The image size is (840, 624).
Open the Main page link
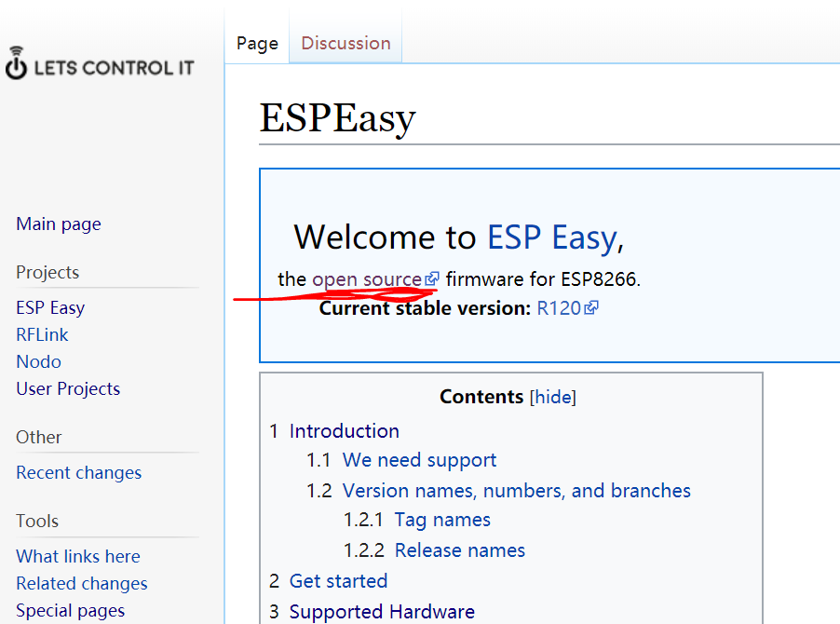(x=58, y=224)
